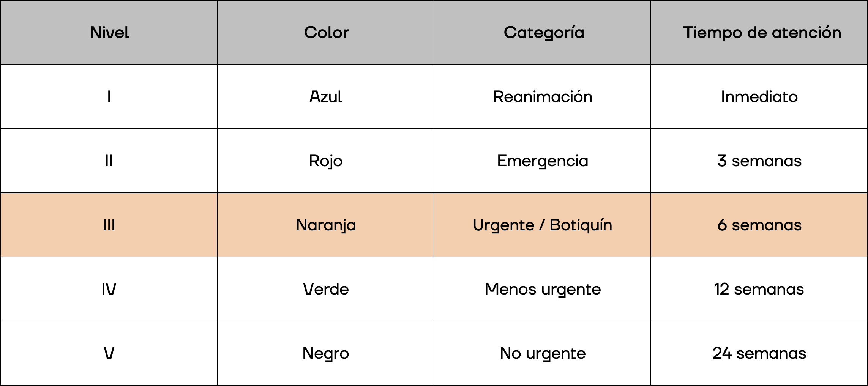Screen dimensions: 868x386
Task: Click the "Inmediato" time cell
Action: tap(759, 97)
